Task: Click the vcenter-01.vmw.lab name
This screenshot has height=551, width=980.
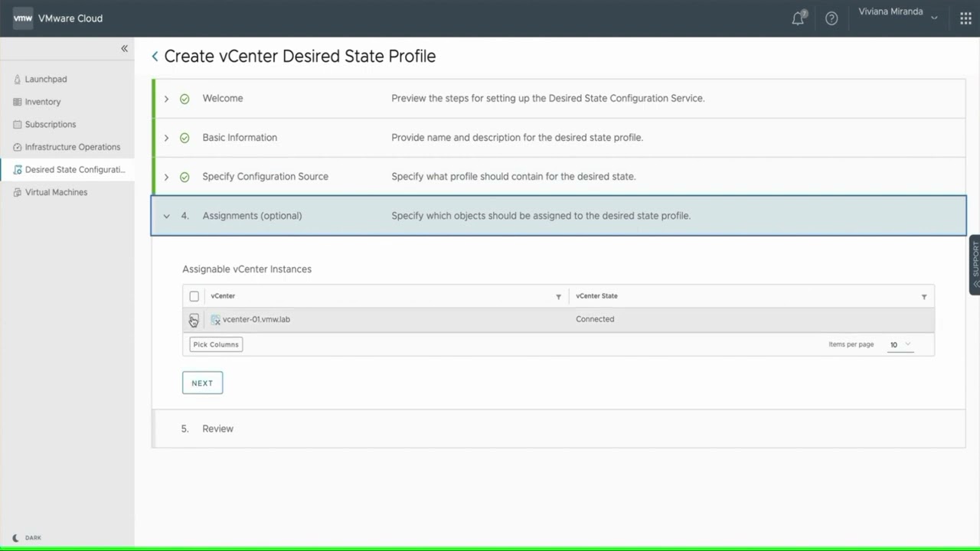Action: tap(256, 319)
